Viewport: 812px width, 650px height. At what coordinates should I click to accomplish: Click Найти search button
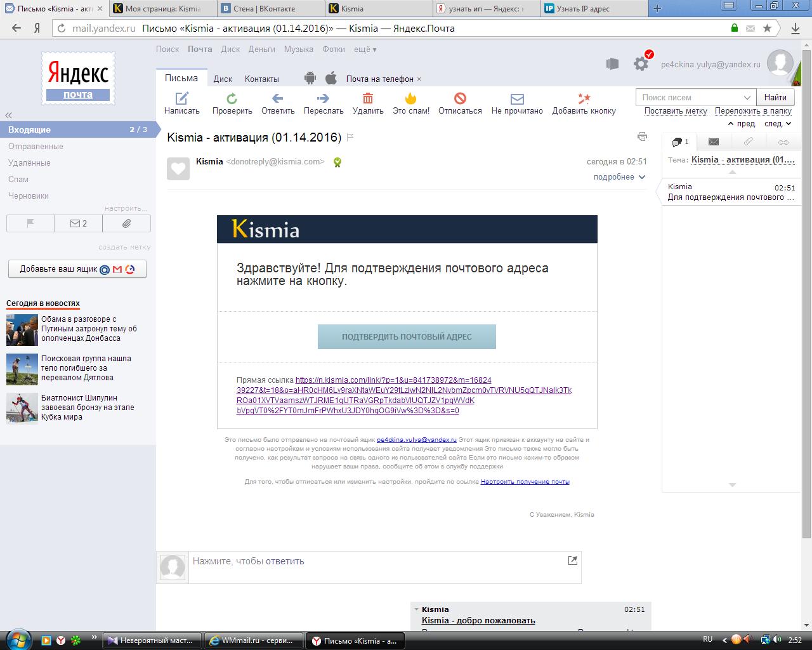pos(775,97)
